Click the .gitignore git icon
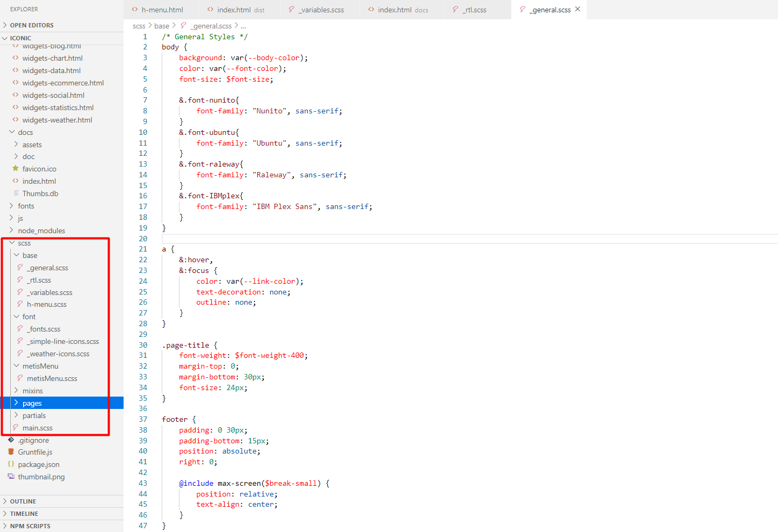 (x=11, y=440)
